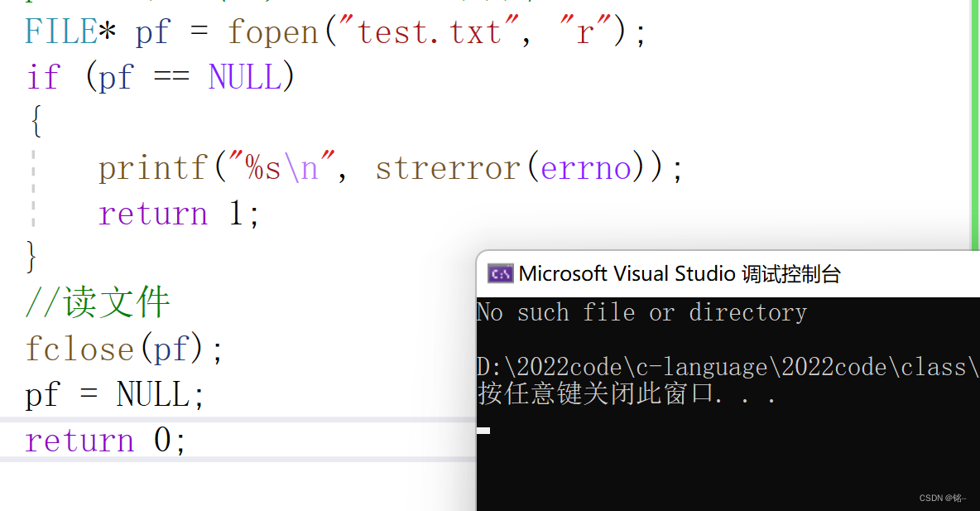The height and width of the screenshot is (511, 980).
Task: Click the //读文件 comment line
Action: tap(98, 303)
